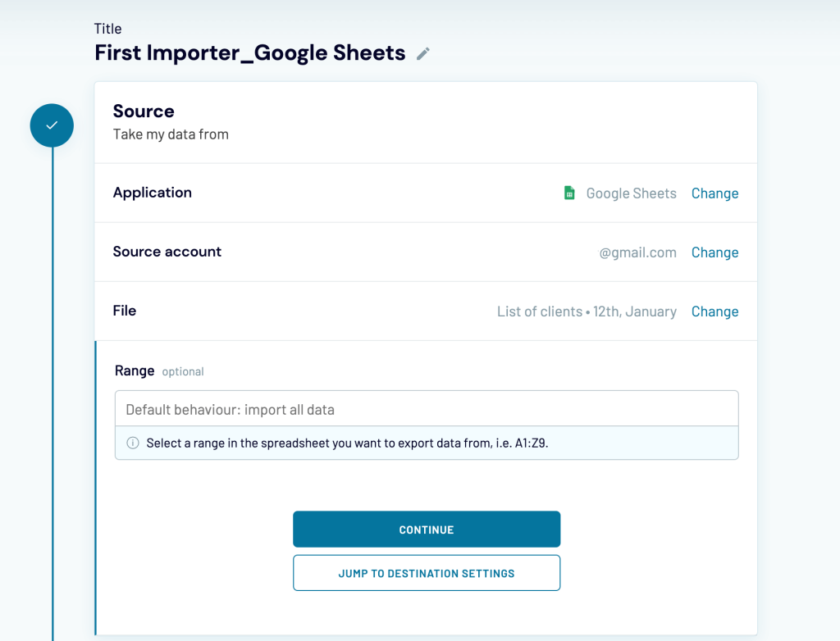Click the green spreadsheet icon next to Google Sheets
This screenshot has height=641, width=840.
[x=569, y=193]
